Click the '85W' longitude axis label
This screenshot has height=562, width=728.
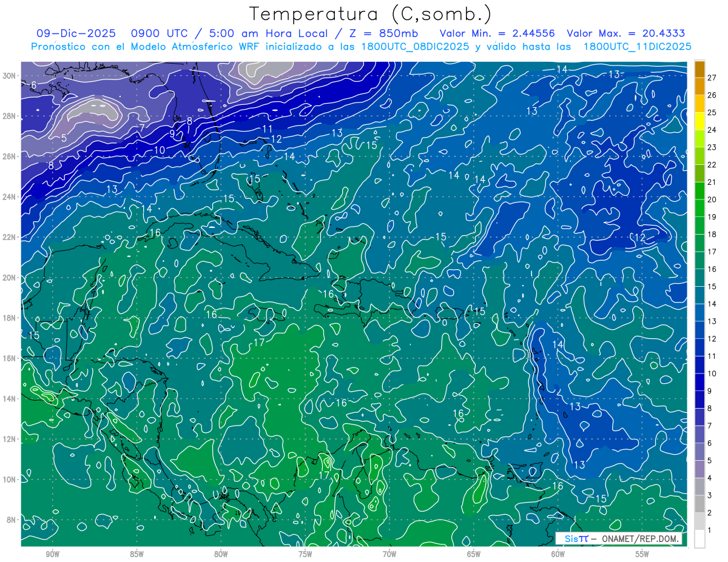click(x=137, y=554)
